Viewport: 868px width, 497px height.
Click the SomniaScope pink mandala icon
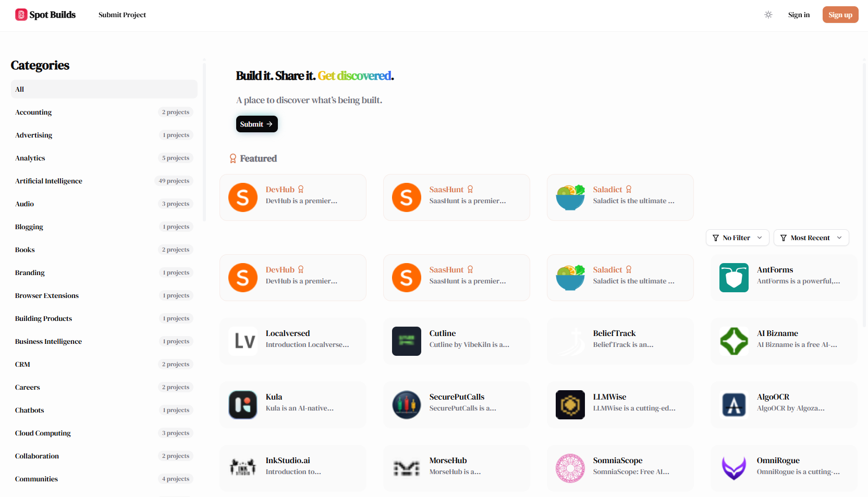pos(570,468)
